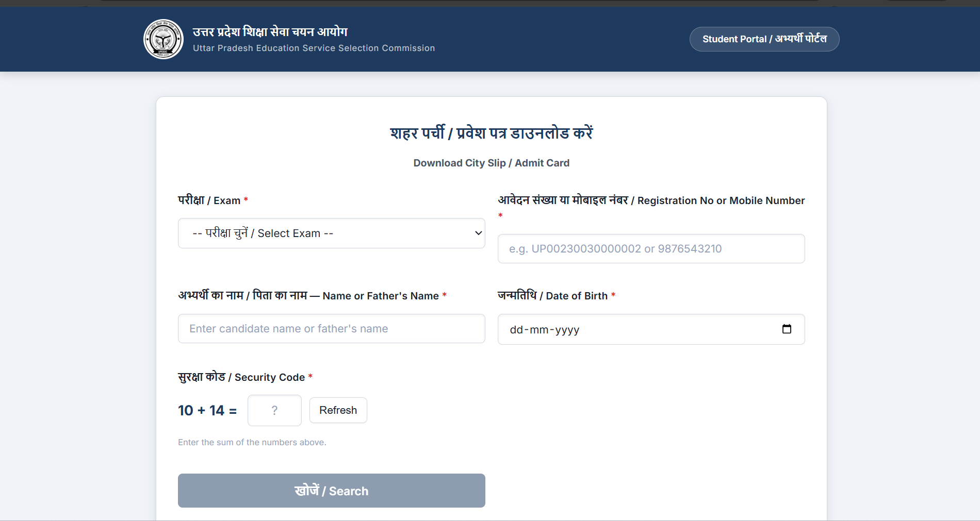Click the 10 + 14 sum label
The image size is (980, 521).
click(207, 410)
